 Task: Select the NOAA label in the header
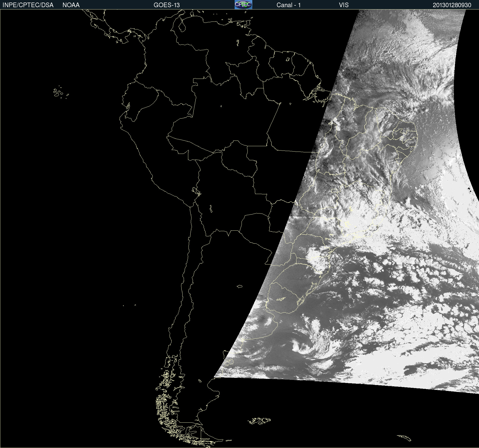71,5
